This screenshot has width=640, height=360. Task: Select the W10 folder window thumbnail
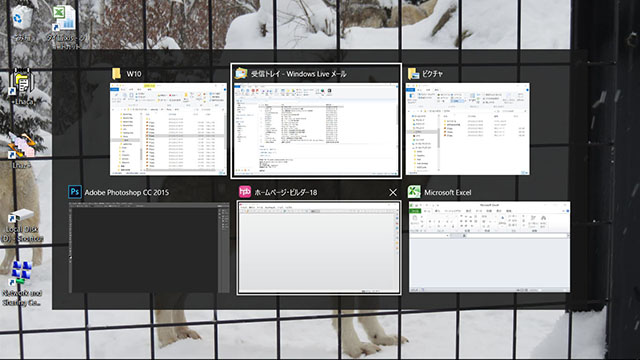(x=169, y=129)
